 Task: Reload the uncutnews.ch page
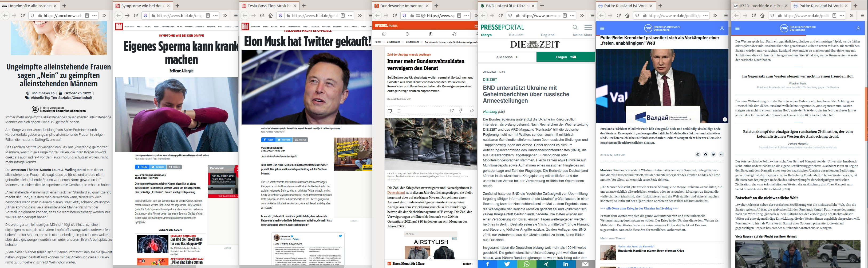point(23,15)
